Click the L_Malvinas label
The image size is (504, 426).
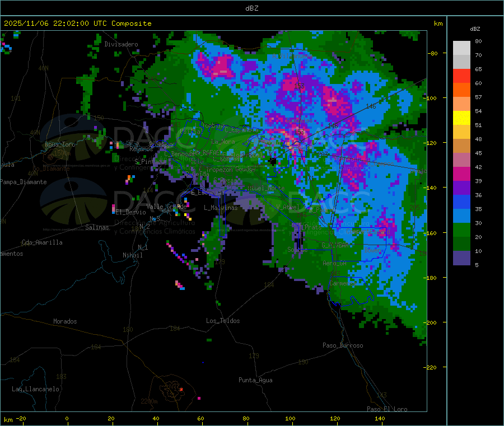(x=221, y=208)
